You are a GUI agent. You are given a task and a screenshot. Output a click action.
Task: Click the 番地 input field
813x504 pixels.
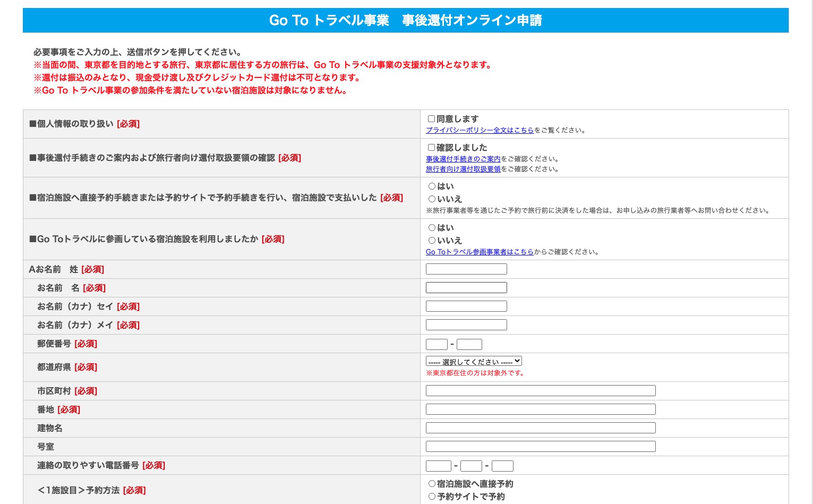pos(541,409)
